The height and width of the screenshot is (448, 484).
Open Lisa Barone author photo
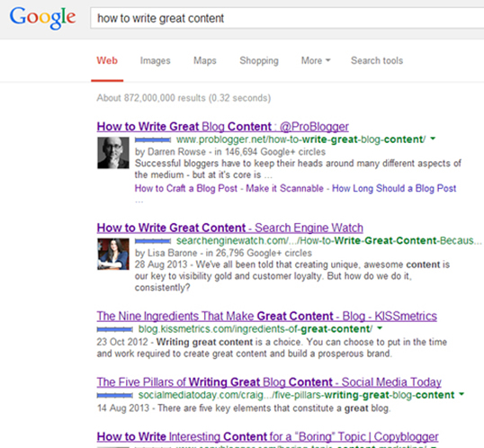coord(113,254)
